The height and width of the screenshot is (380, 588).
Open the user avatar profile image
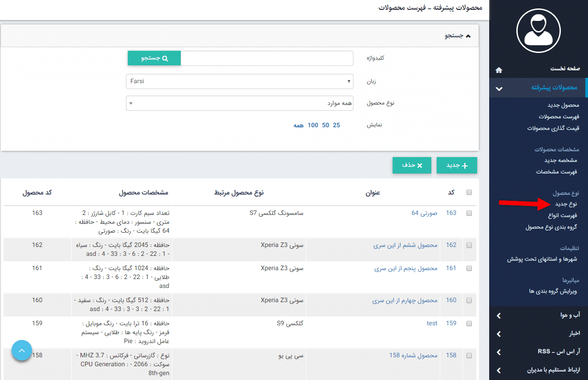pyautogui.click(x=538, y=31)
